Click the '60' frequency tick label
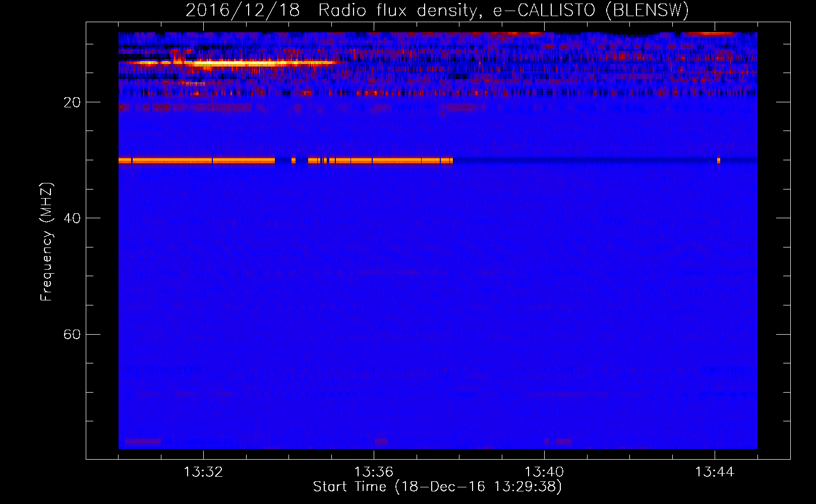This screenshot has width=816, height=504. tap(72, 334)
